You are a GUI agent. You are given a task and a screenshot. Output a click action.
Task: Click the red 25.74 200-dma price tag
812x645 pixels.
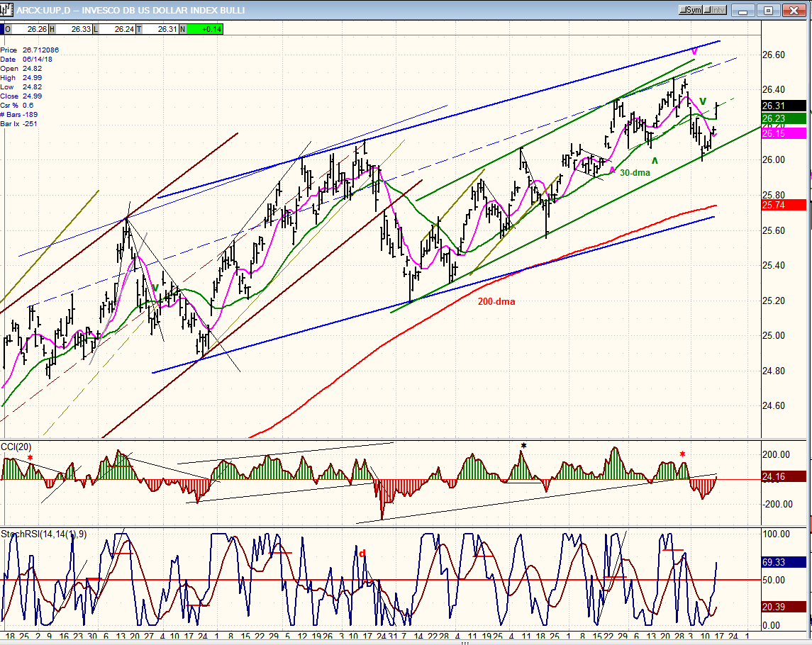tap(784, 205)
